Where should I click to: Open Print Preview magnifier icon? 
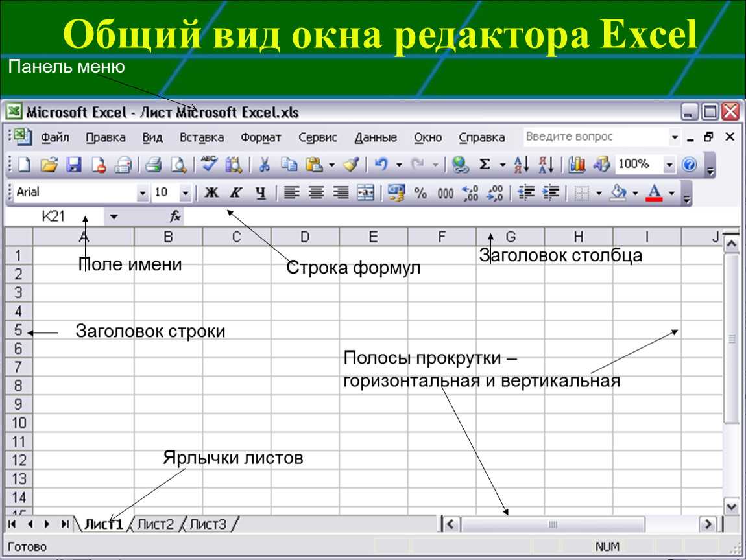pyautogui.click(x=178, y=165)
